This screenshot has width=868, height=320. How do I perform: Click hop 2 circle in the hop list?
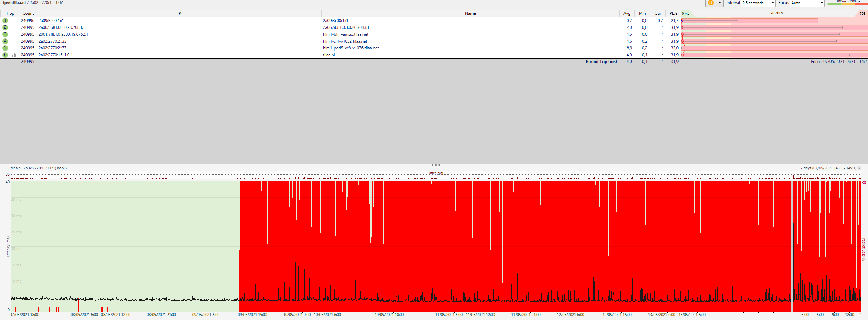[x=5, y=27]
